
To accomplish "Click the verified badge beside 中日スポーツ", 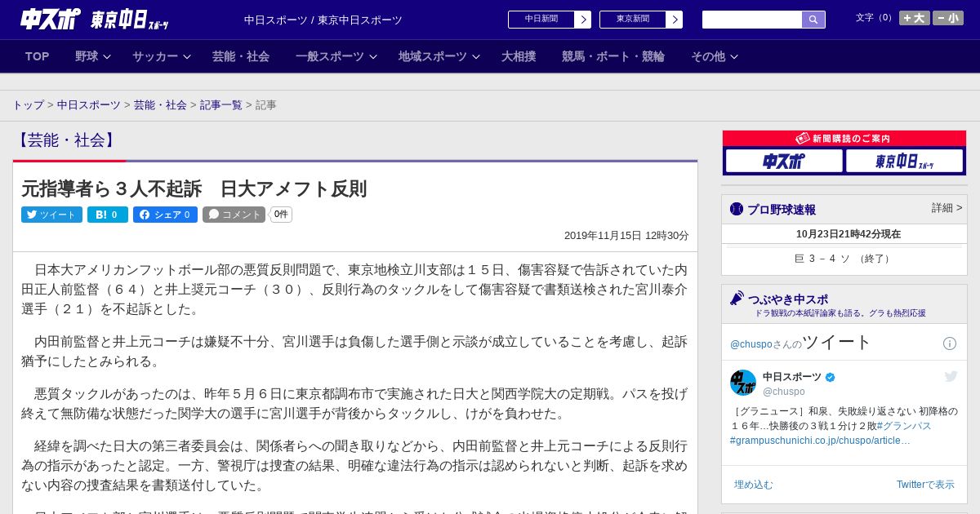I will pyautogui.click(x=831, y=377).
